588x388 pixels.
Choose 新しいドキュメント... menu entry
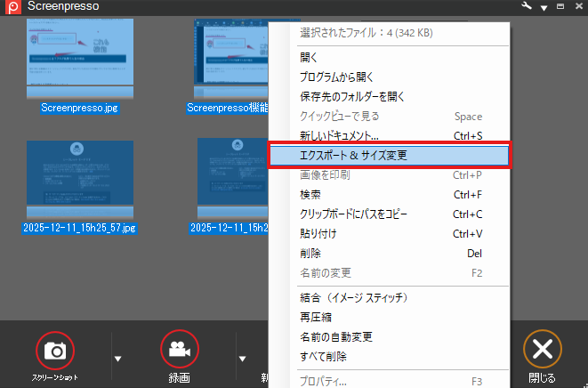tap(339, 135)
